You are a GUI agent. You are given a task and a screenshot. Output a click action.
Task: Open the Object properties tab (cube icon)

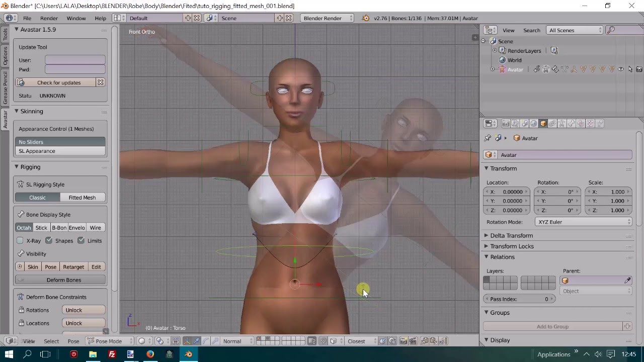[543, 123]
